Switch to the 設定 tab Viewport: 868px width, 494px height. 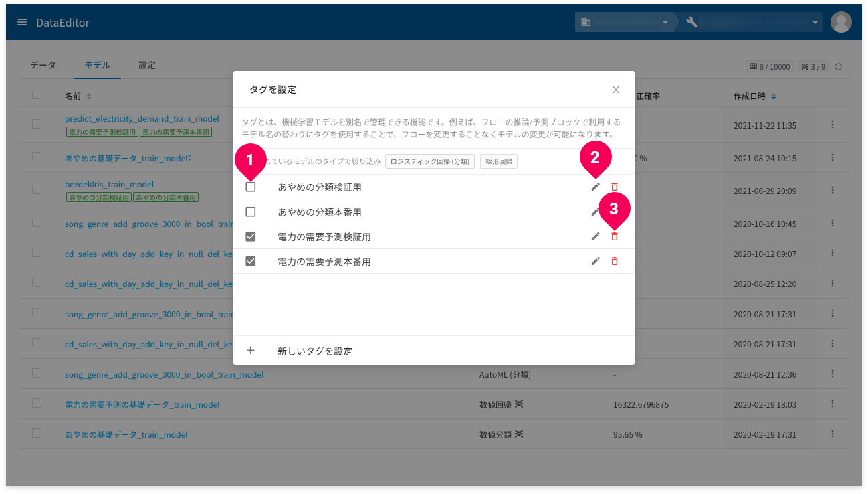(x=147, y=65)
